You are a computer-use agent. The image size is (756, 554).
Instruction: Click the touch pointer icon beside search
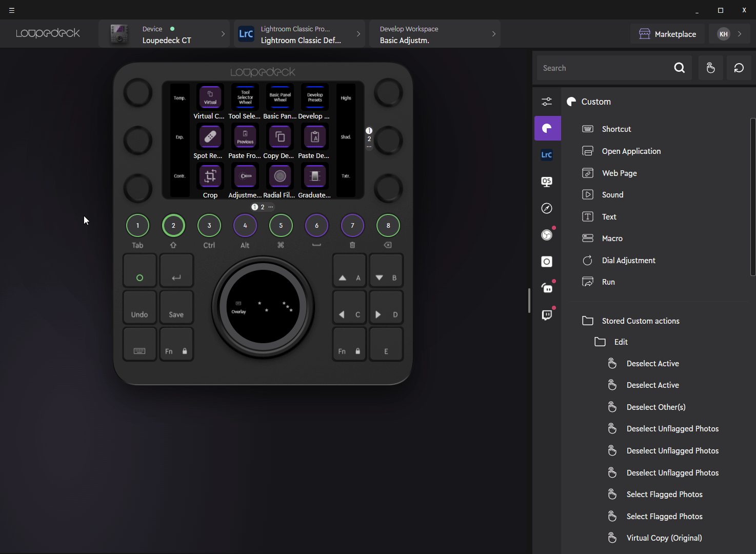point(710,68)
